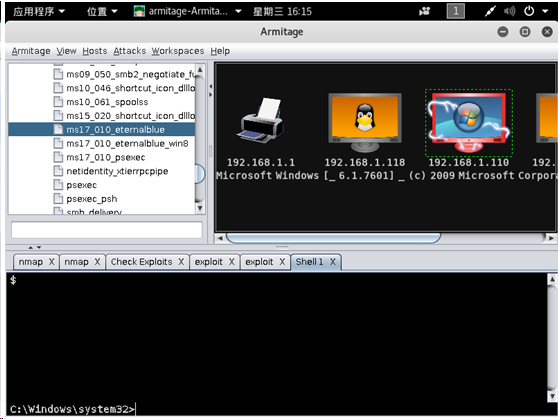Close the first nmap tab
The image size is (558, 419).
tap(52, 262)
